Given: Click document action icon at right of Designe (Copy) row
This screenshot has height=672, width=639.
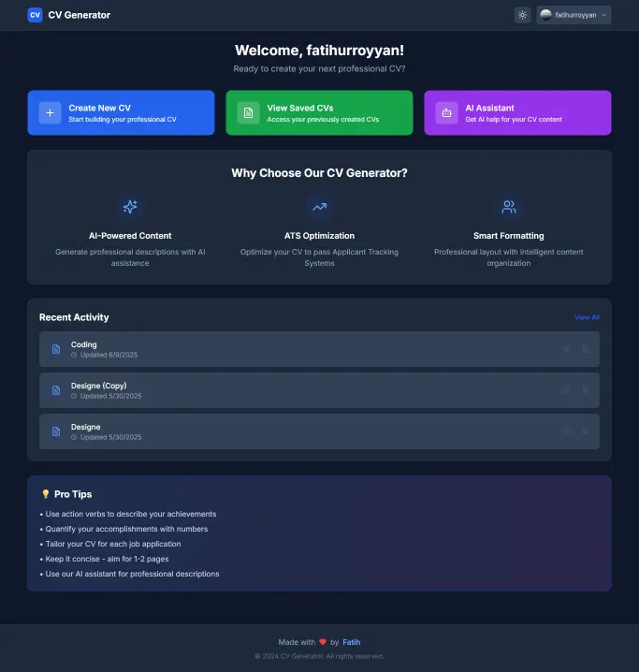Looking at the screenshot, I should point(585,390).
